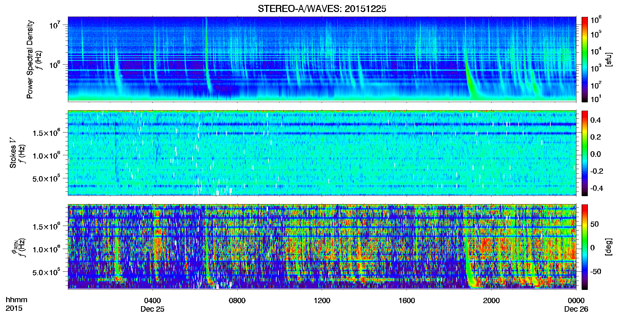This screenshot has height=332, width=644.
Task: Select the [deg] unit label
Action: [609, 247]
